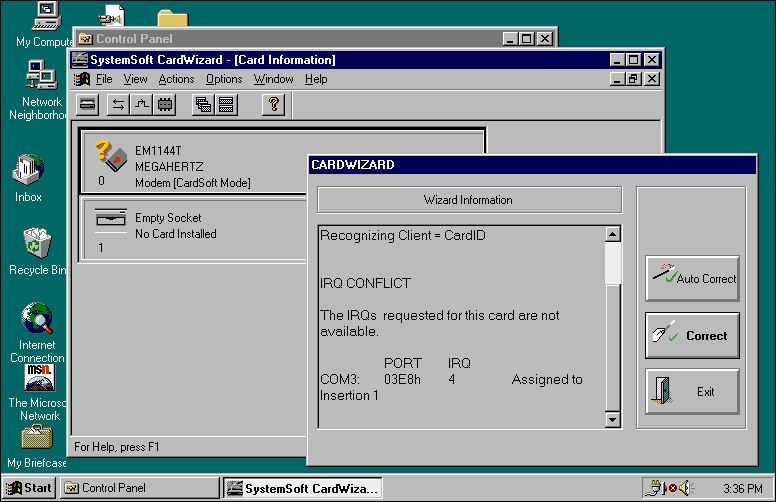Open the Actions menu
The height and width of the screenshot is (502, 776).
point(176,79)
